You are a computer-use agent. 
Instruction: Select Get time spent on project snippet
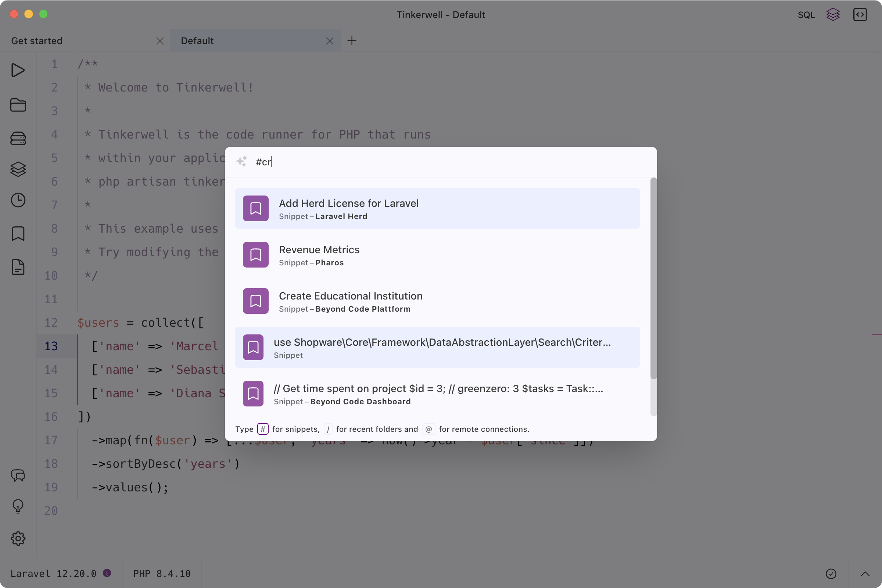[437, 394]
